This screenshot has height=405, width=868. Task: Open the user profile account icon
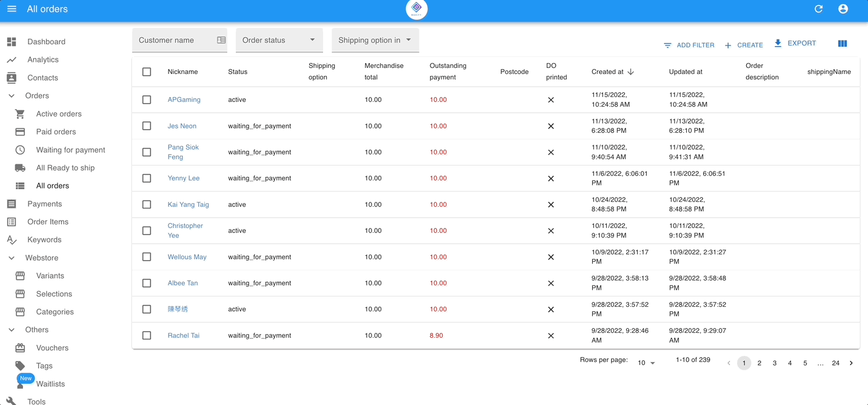tap(843, 9)
